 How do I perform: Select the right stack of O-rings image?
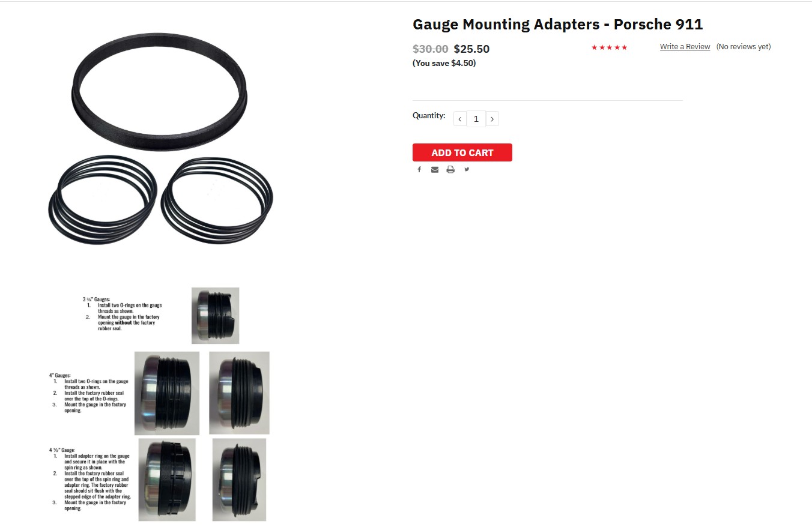coord(217,200)
